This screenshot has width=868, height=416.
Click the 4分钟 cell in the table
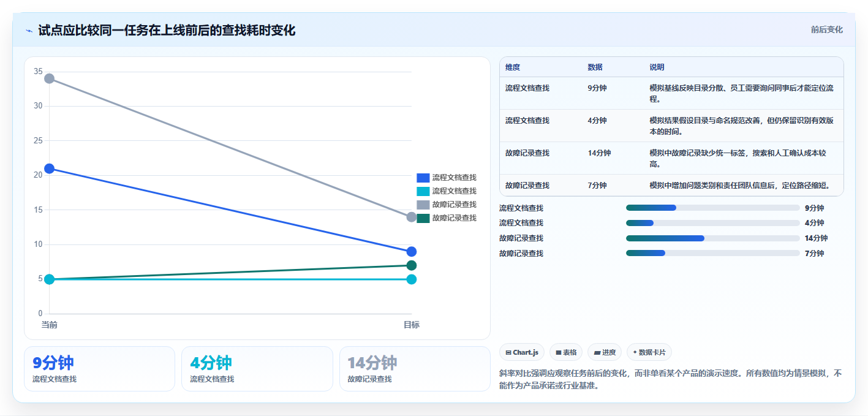[x=597, y=121]
